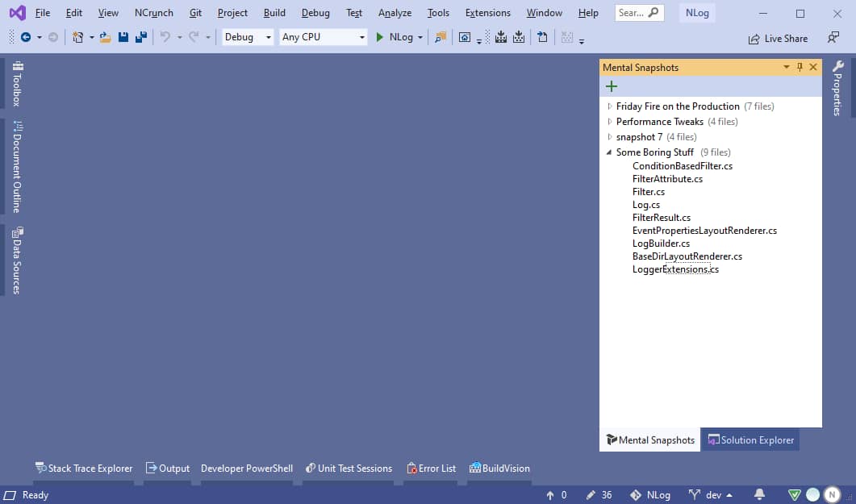Select LogBuilder.cs in the snapshot list
Screen dimensions: 856x504
click(x=661, y=244)
